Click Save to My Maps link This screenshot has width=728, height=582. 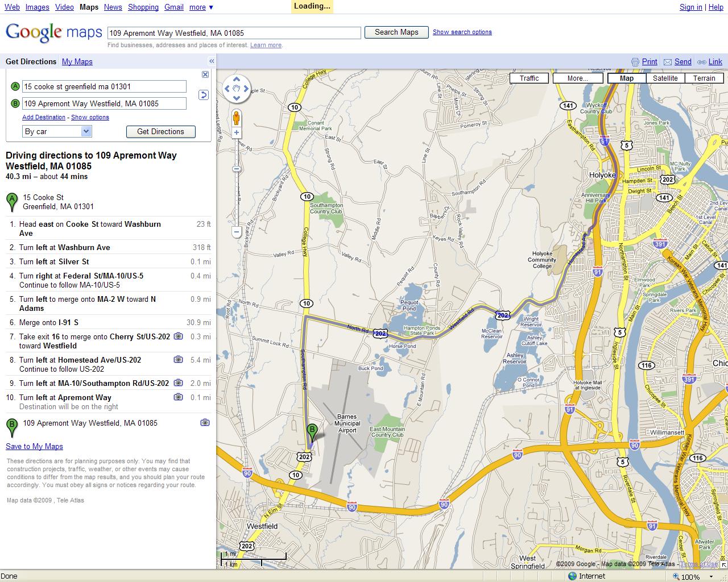tap(34, 446)
